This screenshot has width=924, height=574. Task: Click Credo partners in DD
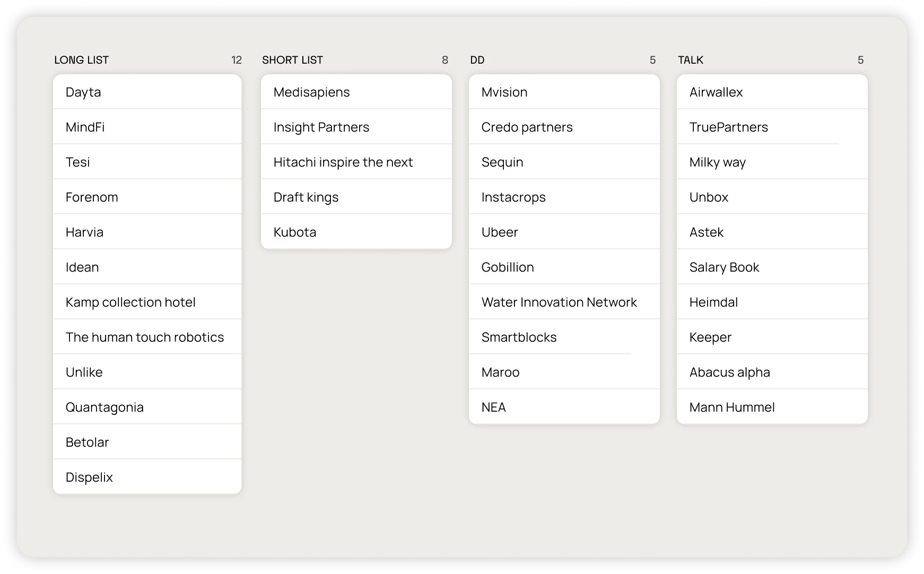click(564, 127)
